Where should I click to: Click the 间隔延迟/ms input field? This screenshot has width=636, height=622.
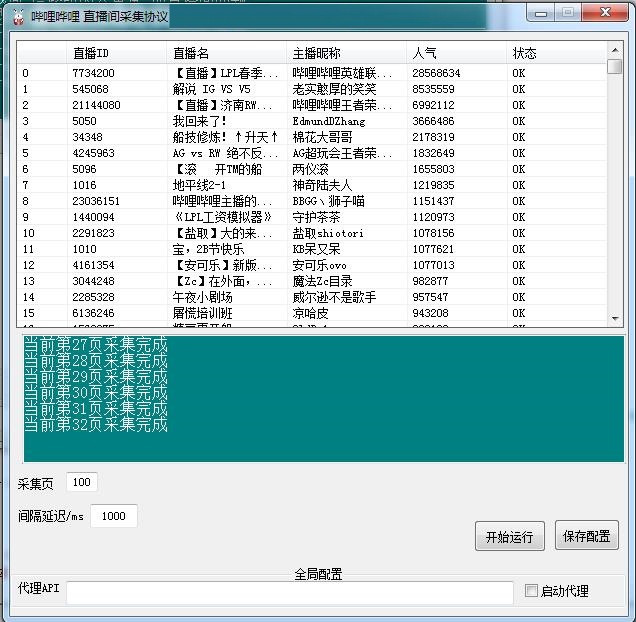pyautogui.click(x=113, y=516)
